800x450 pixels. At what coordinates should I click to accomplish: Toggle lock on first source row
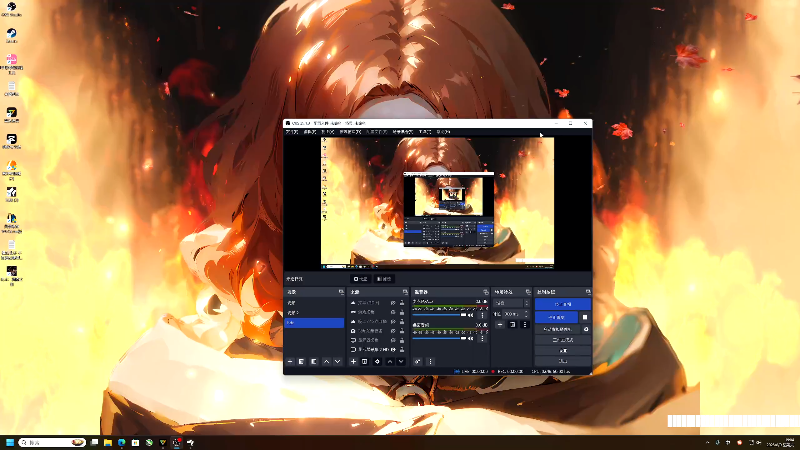(402, 303)
